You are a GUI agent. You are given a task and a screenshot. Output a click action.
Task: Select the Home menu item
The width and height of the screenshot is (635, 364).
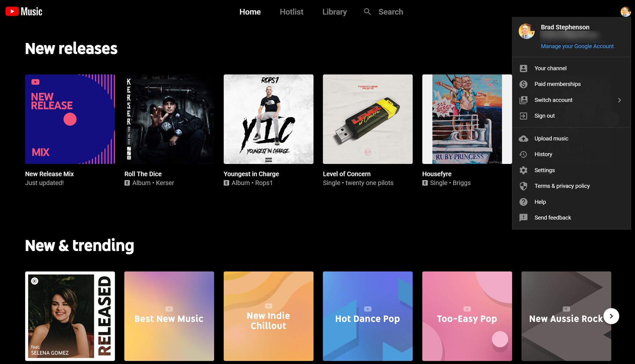[250, 11]
